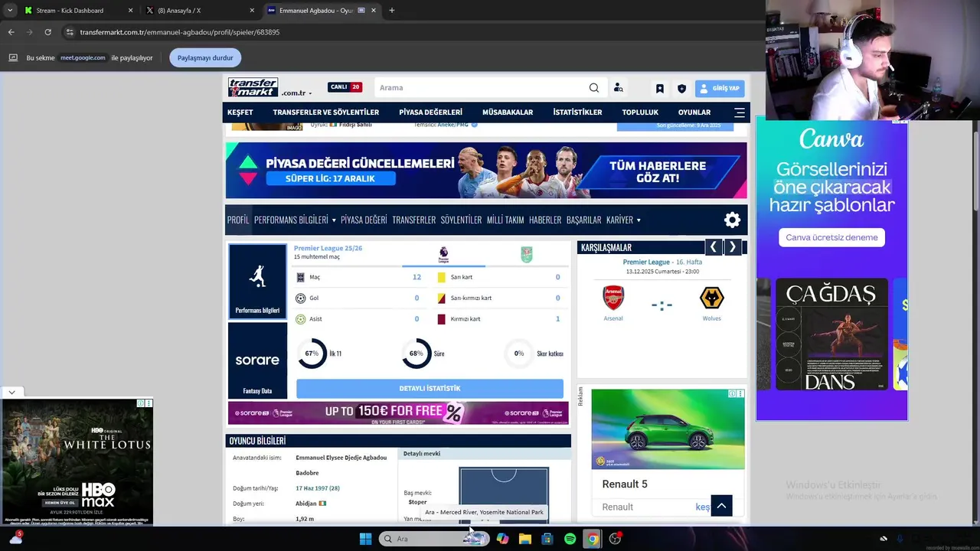Image resolution: width=980 pixels, height=551 pixels.
Task: Click the GİRİŞ YAP login button
Action: (x=720, y=88)
